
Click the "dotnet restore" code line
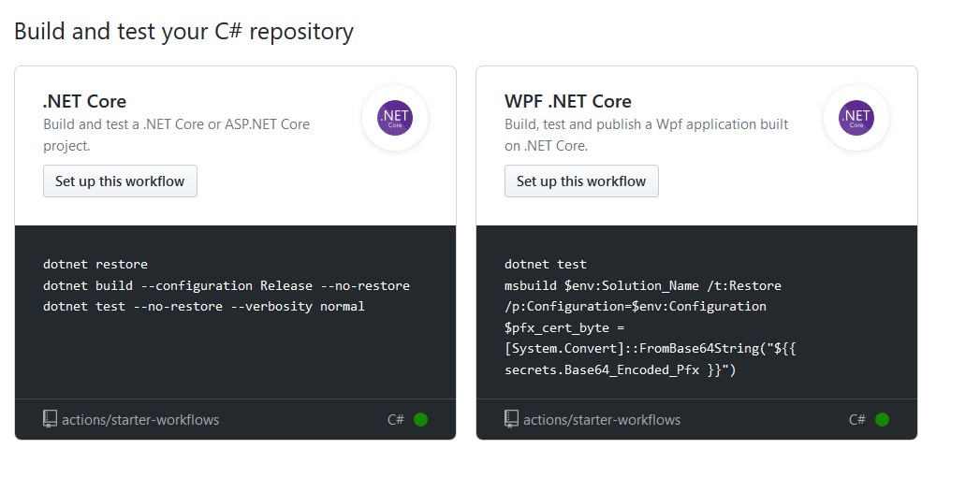point(95,265)
